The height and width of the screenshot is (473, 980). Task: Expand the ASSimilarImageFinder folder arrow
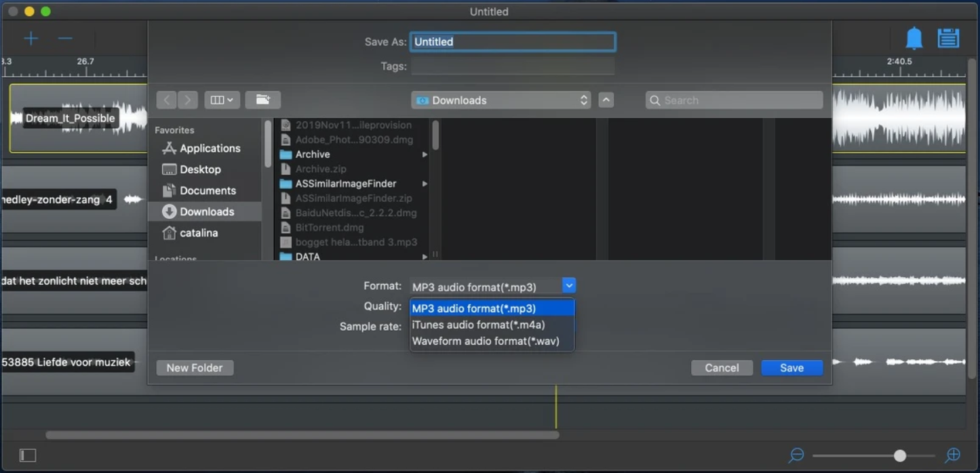425,184
